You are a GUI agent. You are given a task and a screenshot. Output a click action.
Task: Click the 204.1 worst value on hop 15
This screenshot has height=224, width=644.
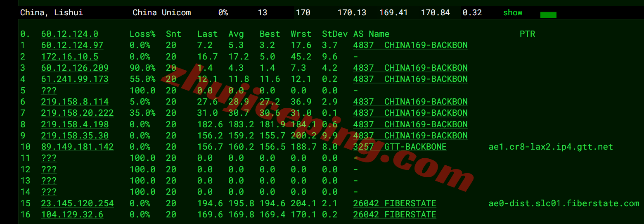click(x=303, y=203)
